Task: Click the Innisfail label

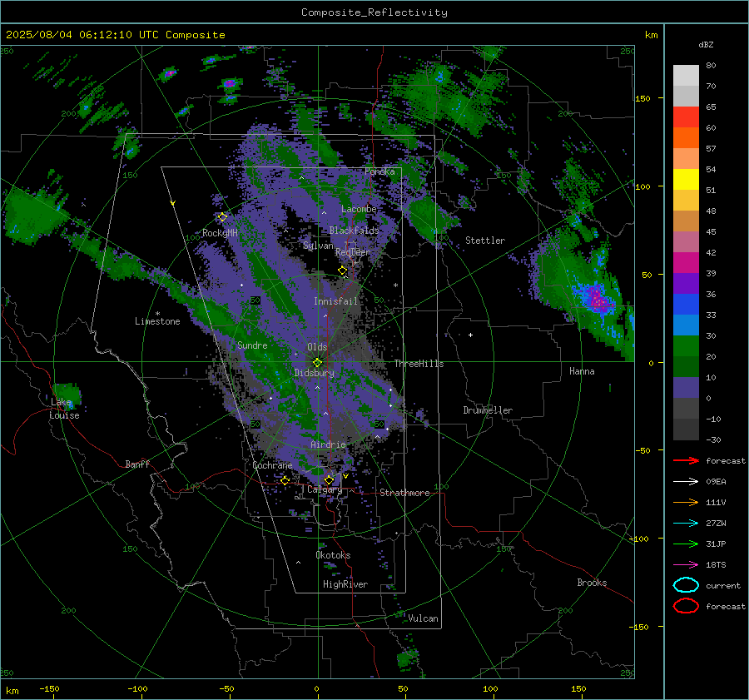Action: point(335,301)
